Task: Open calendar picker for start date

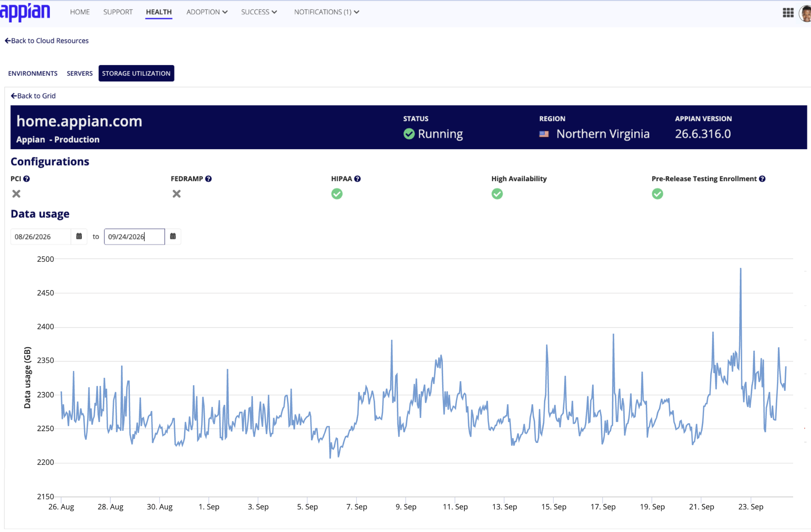Action: (79, 236)
